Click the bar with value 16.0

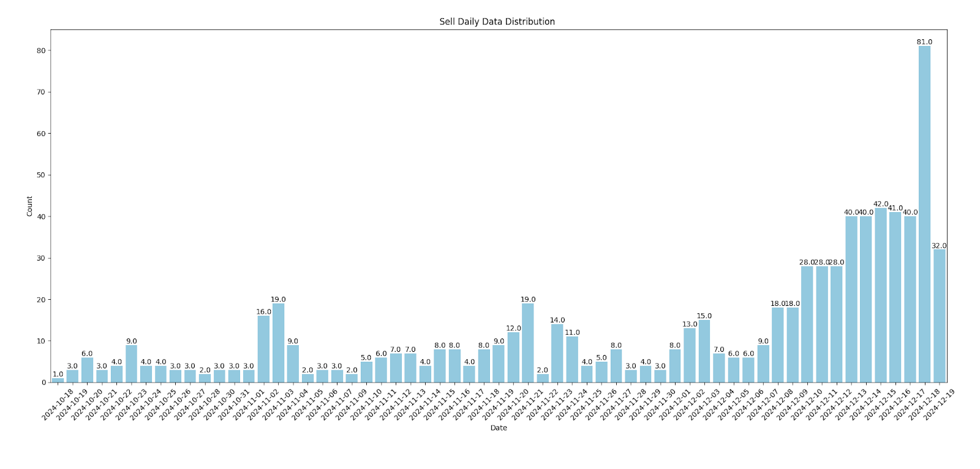[x=263, y=349]
